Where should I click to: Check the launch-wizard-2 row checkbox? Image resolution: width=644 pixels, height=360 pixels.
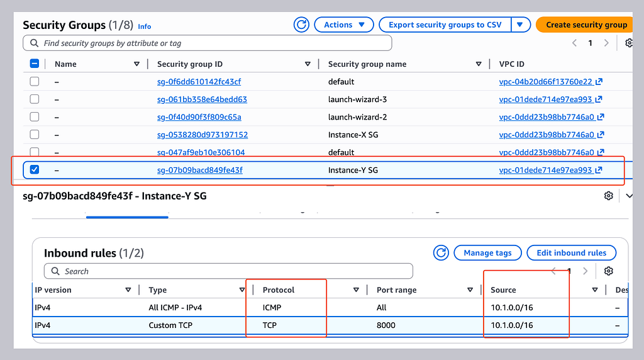tap(35, 116)
